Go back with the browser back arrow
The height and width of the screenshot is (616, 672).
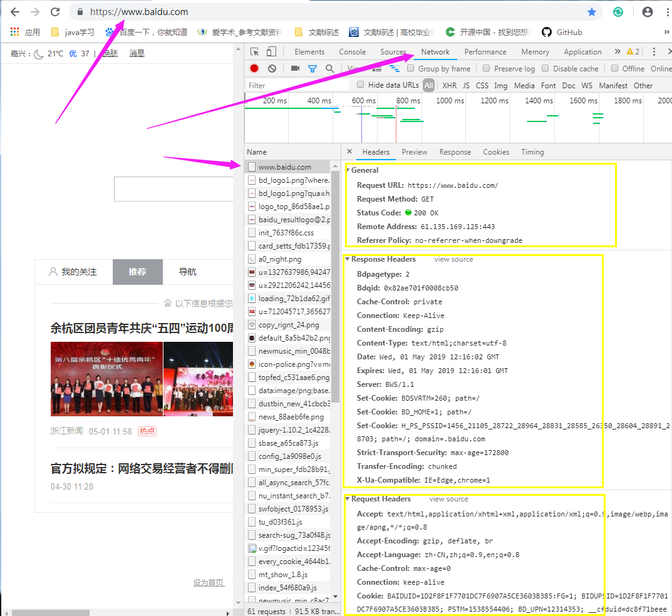pyautogui.click(x=15, y=12)
